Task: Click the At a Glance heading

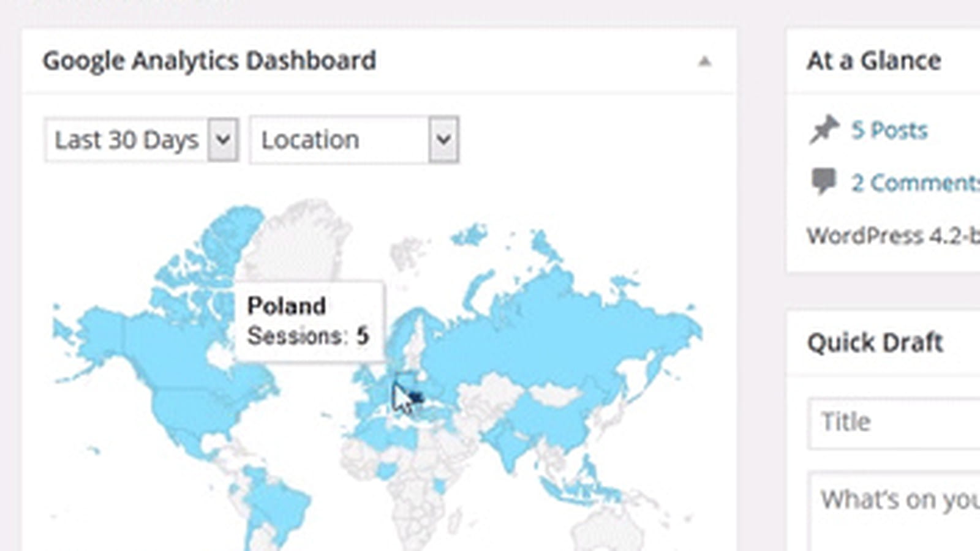Action: [x=874, y=61]
